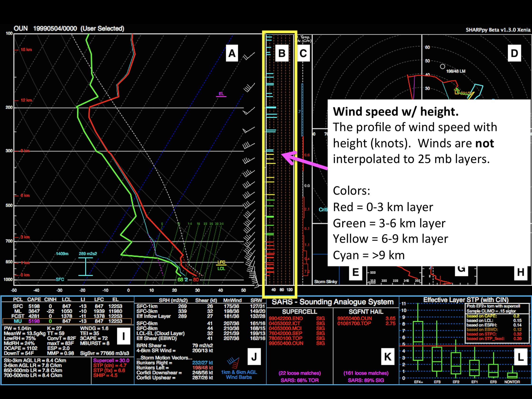Click the SARS: 89% SIG result
This screenshot has height=399, width=532.
tap(366, 380)
